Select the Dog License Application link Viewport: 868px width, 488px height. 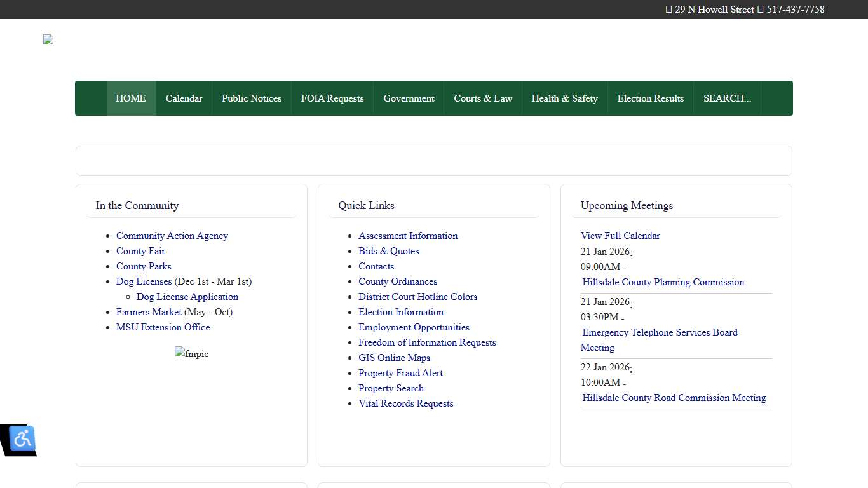click(187, 297)
